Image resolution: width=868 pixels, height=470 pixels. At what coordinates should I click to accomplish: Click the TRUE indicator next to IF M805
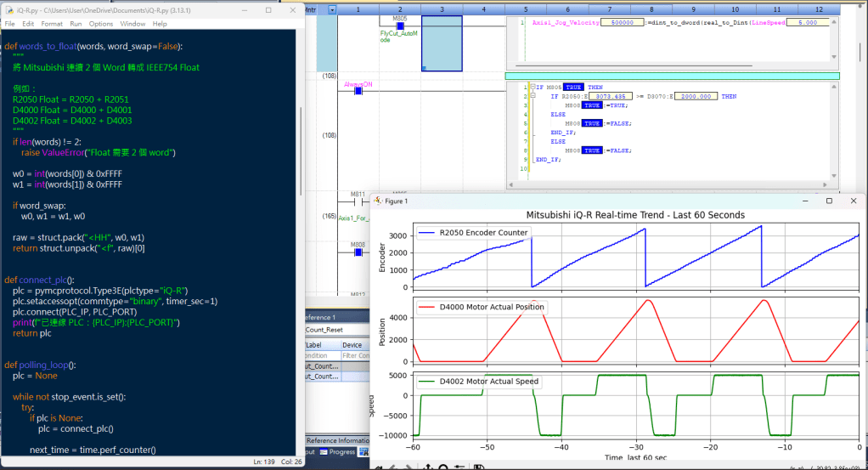(573, 87)
